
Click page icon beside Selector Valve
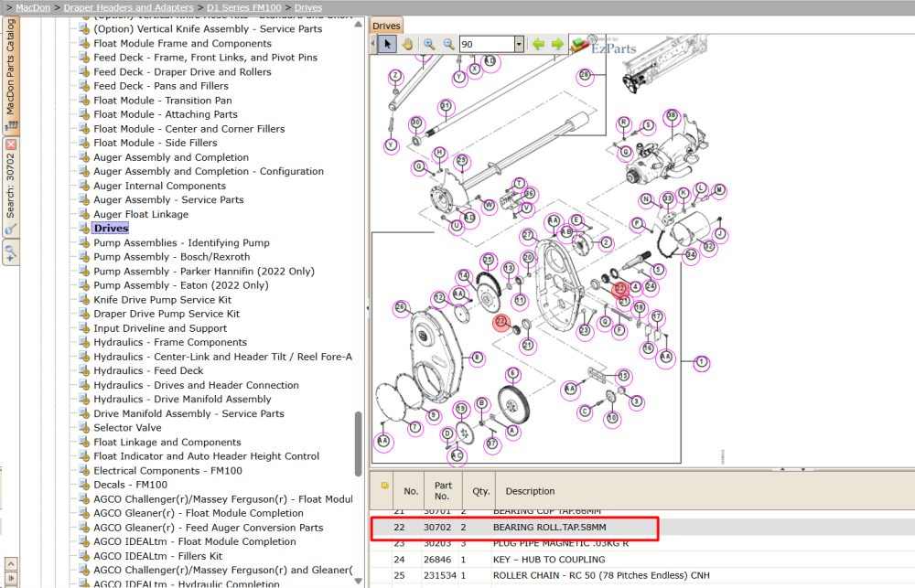point(84,428)
